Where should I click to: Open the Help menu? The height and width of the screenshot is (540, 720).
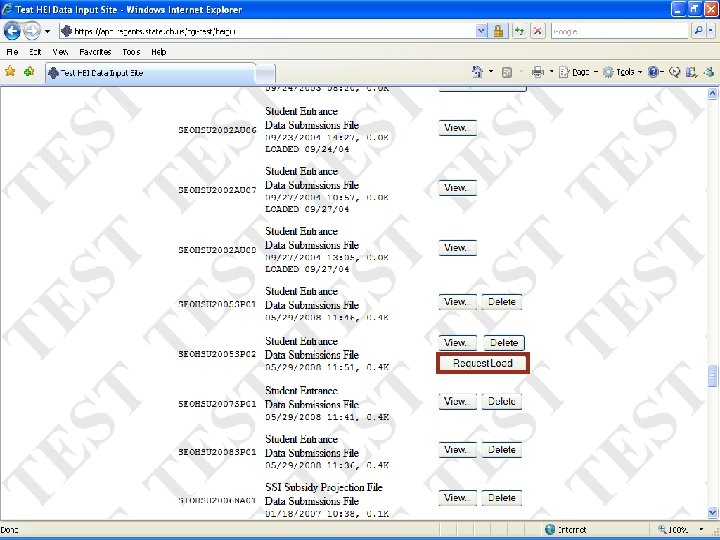[x=159, y=52]
